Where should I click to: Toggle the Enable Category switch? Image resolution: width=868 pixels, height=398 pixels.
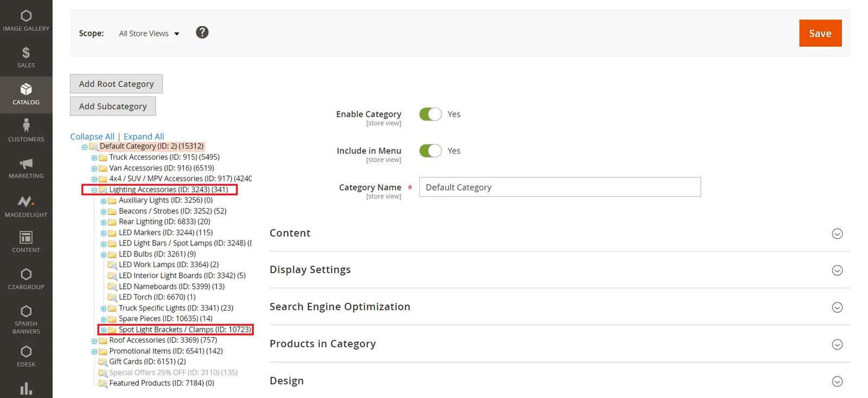click(x=431, y=114)
